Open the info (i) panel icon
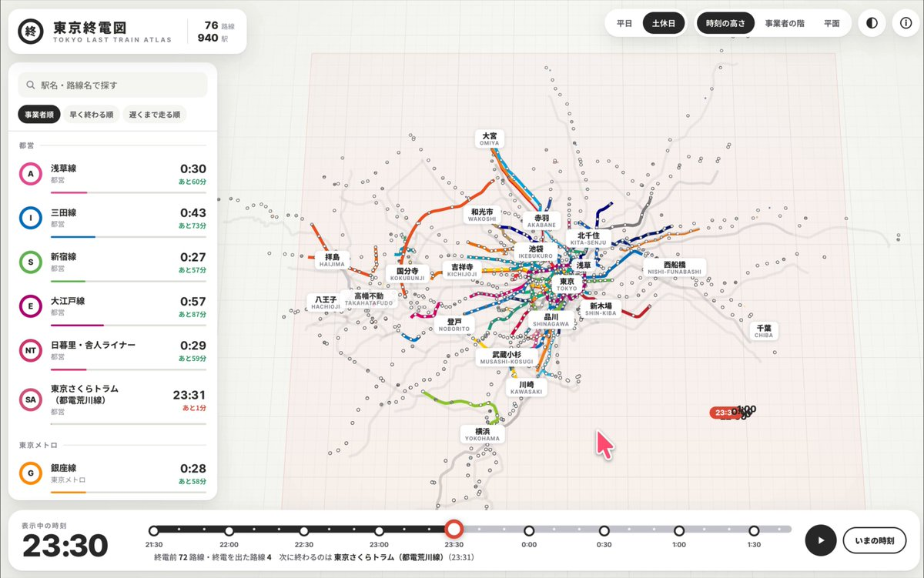This screenshot has width=924, height=578. (906, 23)
